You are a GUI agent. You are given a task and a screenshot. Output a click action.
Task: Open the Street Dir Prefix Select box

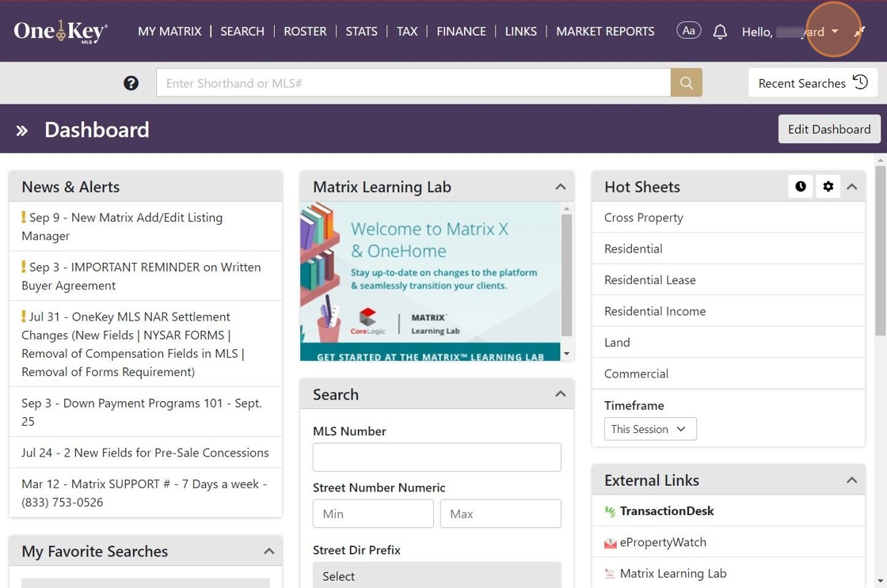[x=436, y=575]
